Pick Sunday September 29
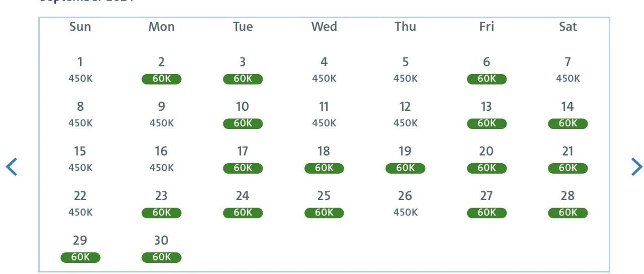 (x=80, y=248)
